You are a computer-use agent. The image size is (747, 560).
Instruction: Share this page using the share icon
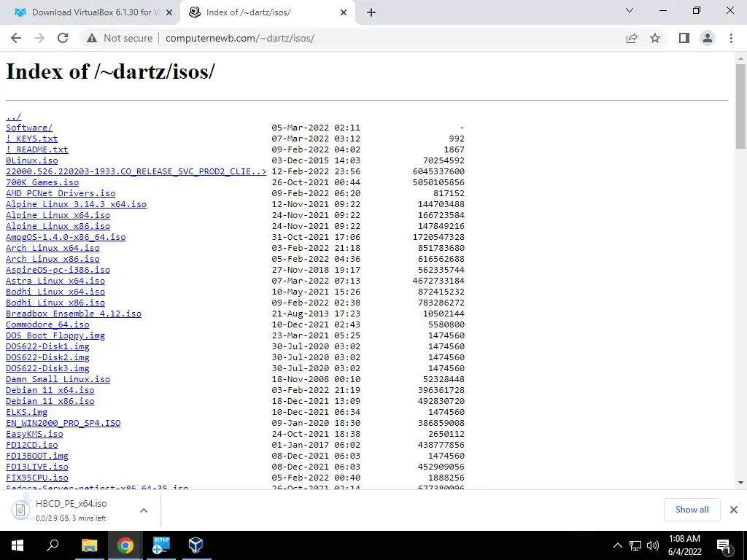632,38
